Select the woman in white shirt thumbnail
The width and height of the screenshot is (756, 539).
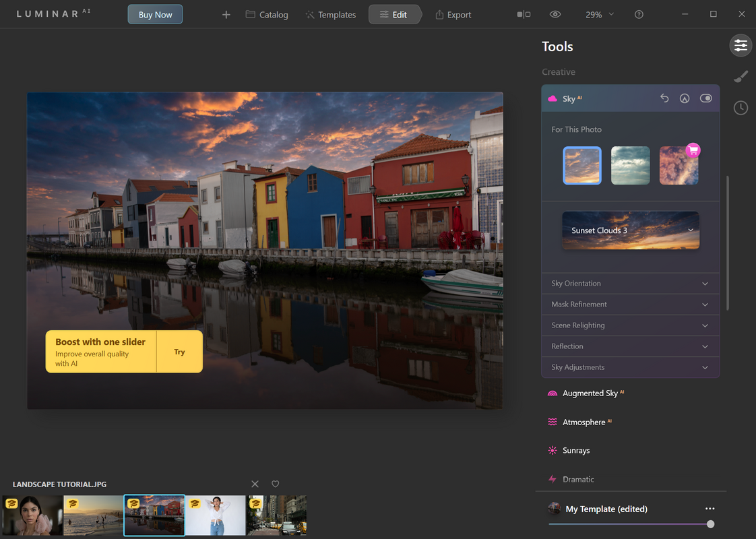coord(215,515)
